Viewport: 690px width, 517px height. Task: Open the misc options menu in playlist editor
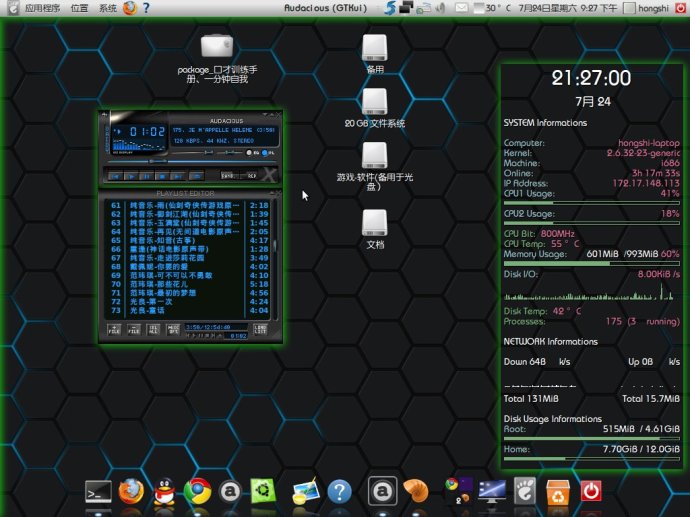pyautogui.click(x=173, y=329)
